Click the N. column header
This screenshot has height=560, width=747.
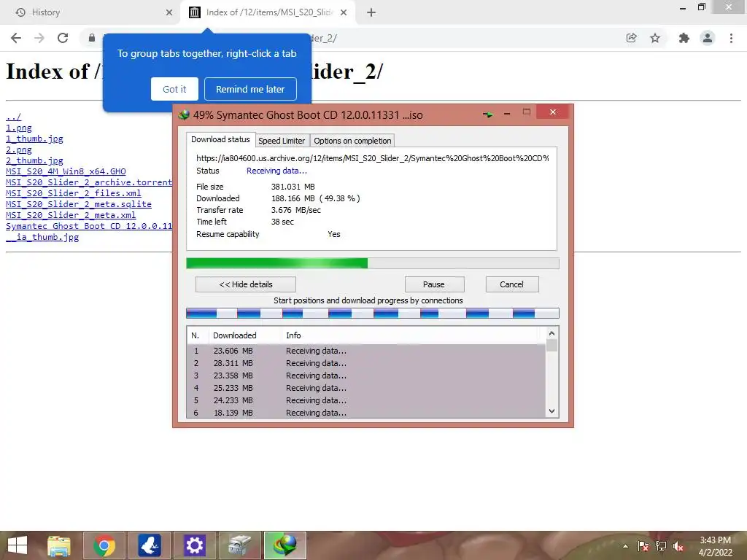(197, 335)
